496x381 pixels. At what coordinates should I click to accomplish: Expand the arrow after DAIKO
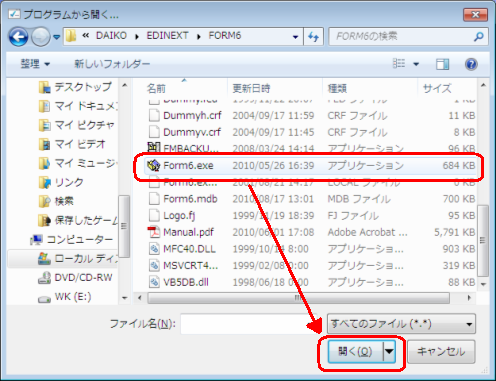[137, 37]
